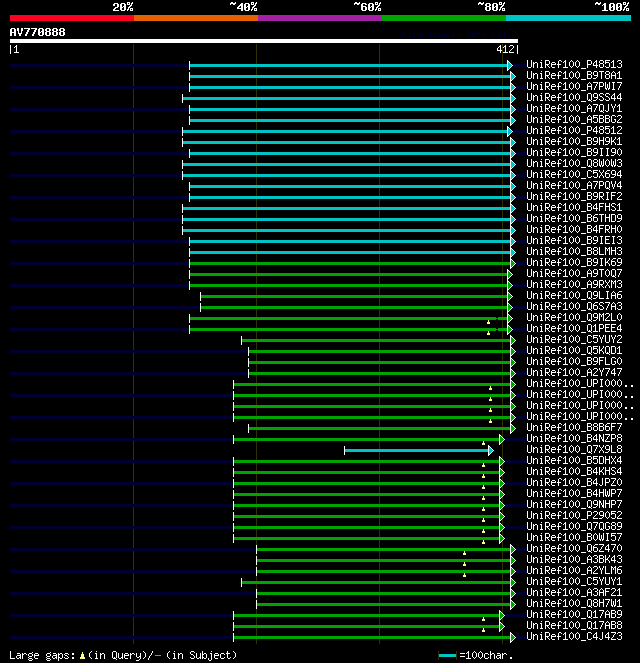The height and width of the screenshot is (663, 640).
Task: Open hit UniRef100_B9T8A1
Action: 574,75
